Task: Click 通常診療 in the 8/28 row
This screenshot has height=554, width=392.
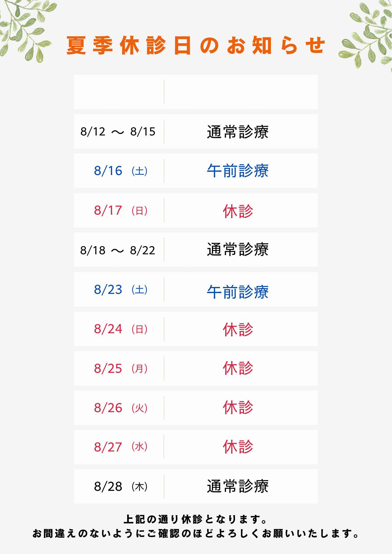Action: (238, 486)
